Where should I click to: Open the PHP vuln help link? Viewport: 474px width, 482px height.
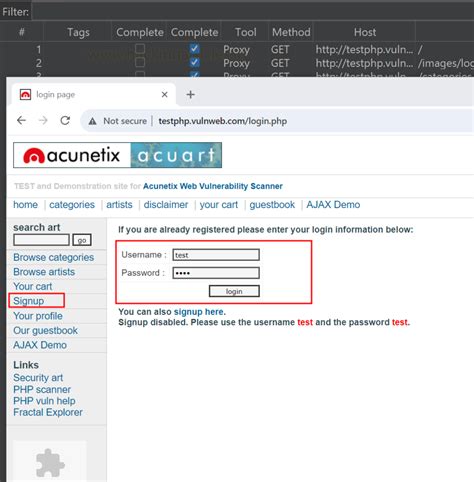point(44,401)
